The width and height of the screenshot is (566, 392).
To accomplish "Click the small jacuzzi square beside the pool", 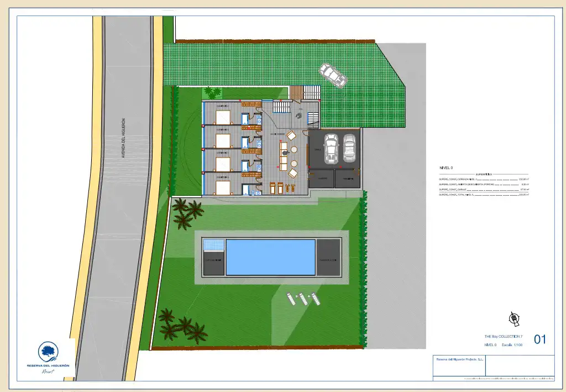I will (x=213, y=245).
